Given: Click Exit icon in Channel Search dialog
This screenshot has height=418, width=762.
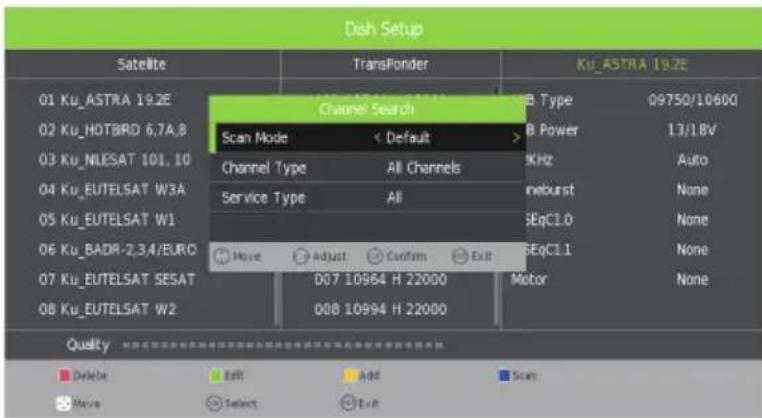Looking at the screenshot, I should (x=460, y=256).
